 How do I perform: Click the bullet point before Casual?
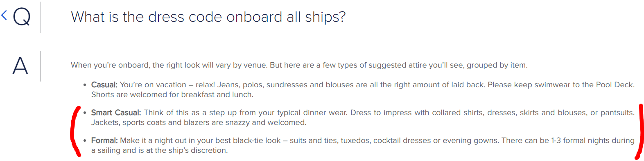[85, 85]
